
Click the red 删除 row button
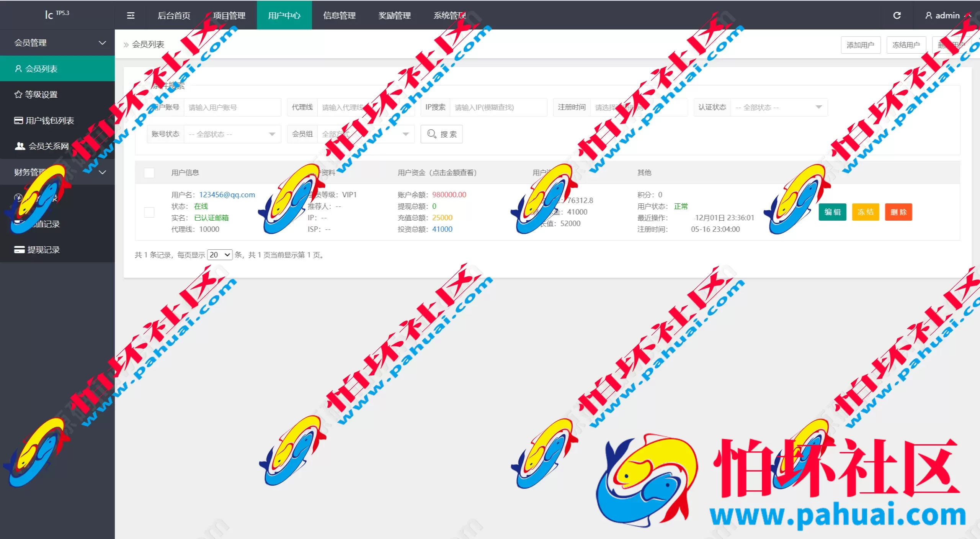(x=898, y=212)
